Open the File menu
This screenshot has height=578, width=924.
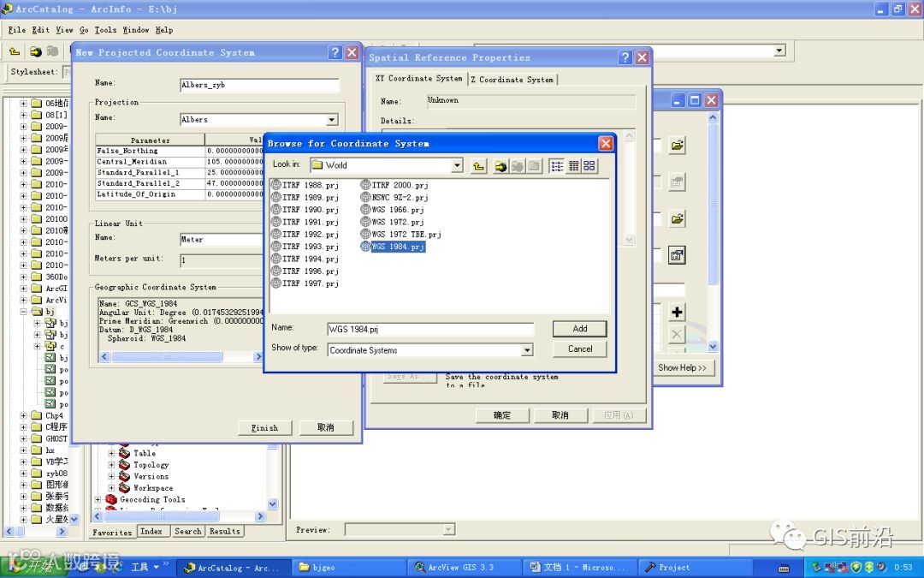coord(16,30)
